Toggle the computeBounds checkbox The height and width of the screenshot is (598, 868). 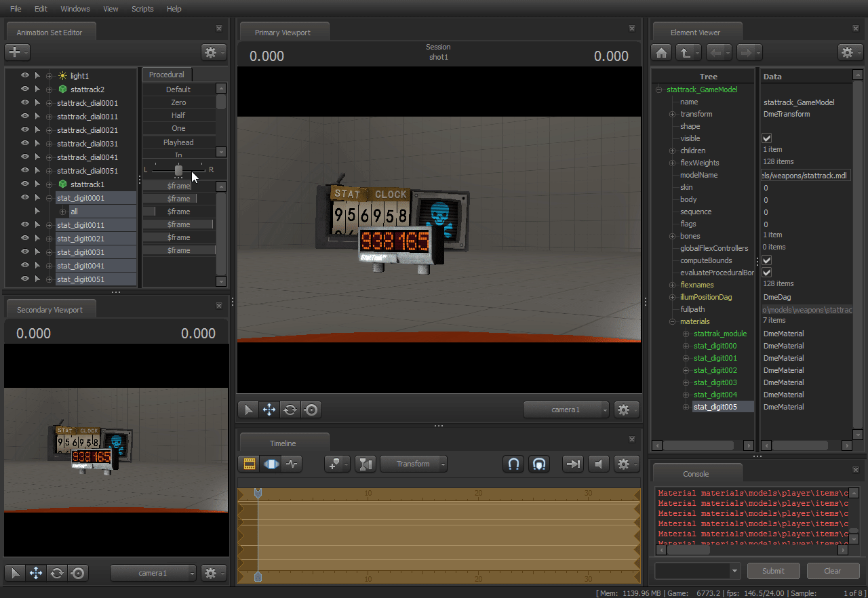pos(767,260)
